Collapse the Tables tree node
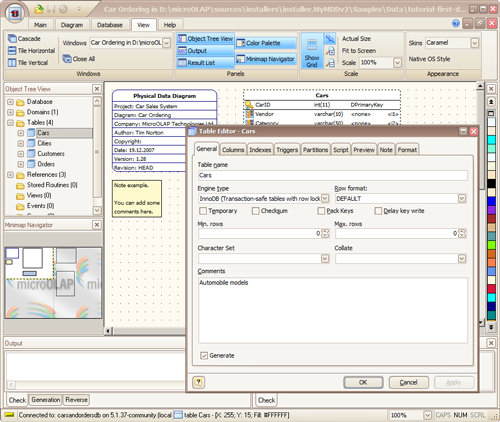The height and width of the screenshot is (422, 500). coord(10,123)
